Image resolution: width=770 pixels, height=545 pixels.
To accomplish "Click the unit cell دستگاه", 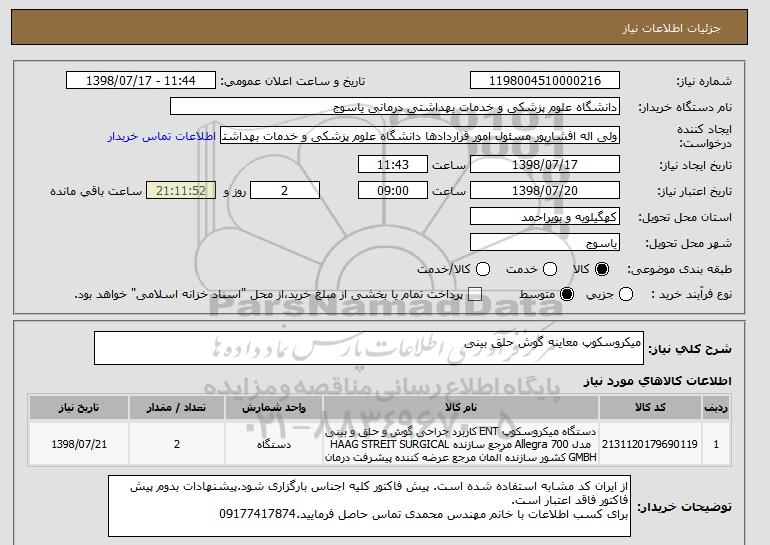I will [274, 444].
